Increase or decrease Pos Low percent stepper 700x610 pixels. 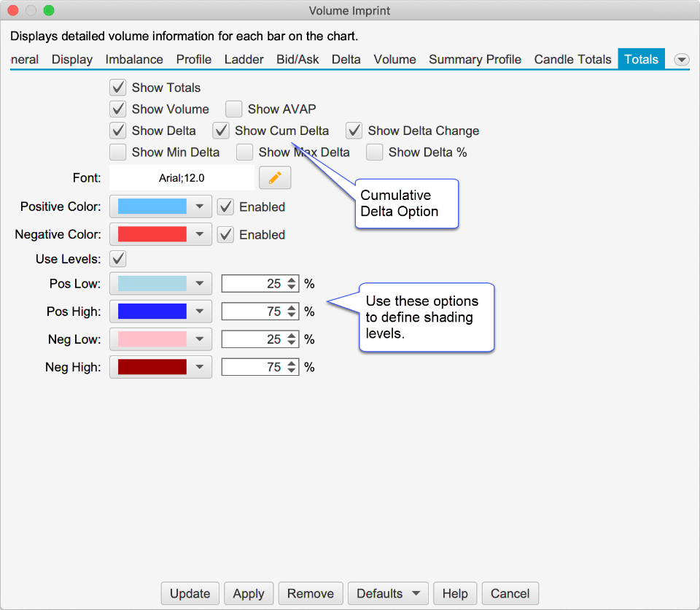click(x=292, y=284)
